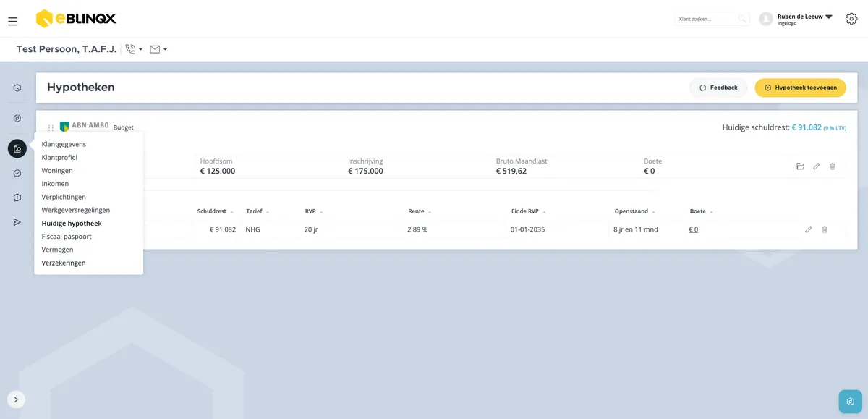Go to Inkomen in the menu
The image size is (868, 419).
point(55,184)
